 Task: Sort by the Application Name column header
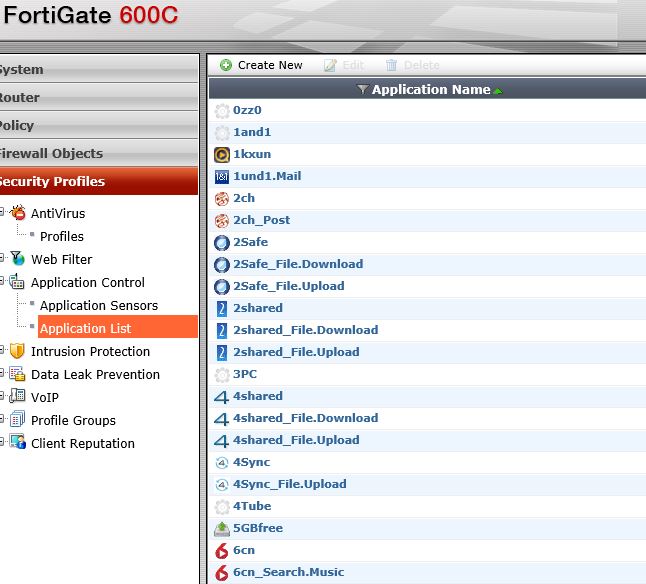pos(431,89)
